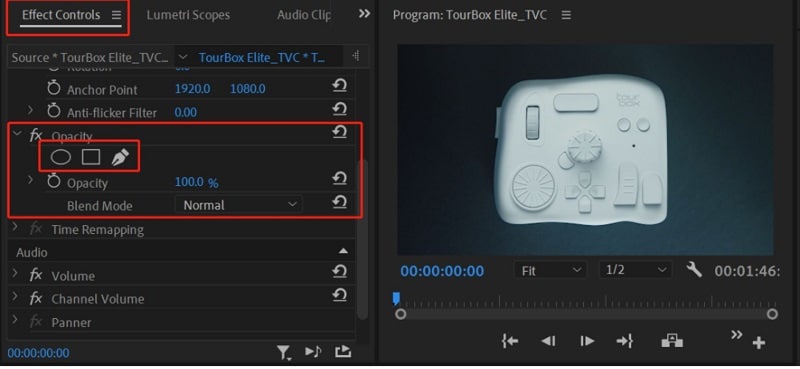Select the blue TourBox Elite_TVC sequence clip link
The width and height of the screenshot is (800, 369).
[261, 57]
